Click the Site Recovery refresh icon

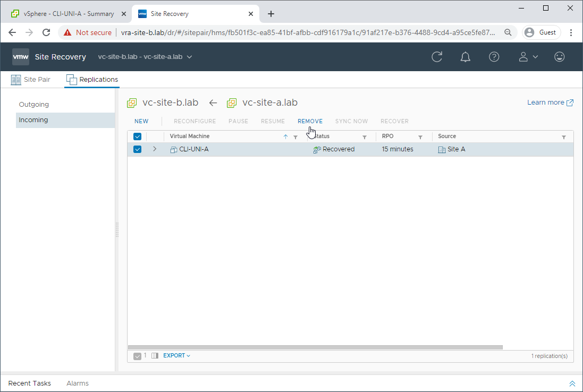point(437,57)
